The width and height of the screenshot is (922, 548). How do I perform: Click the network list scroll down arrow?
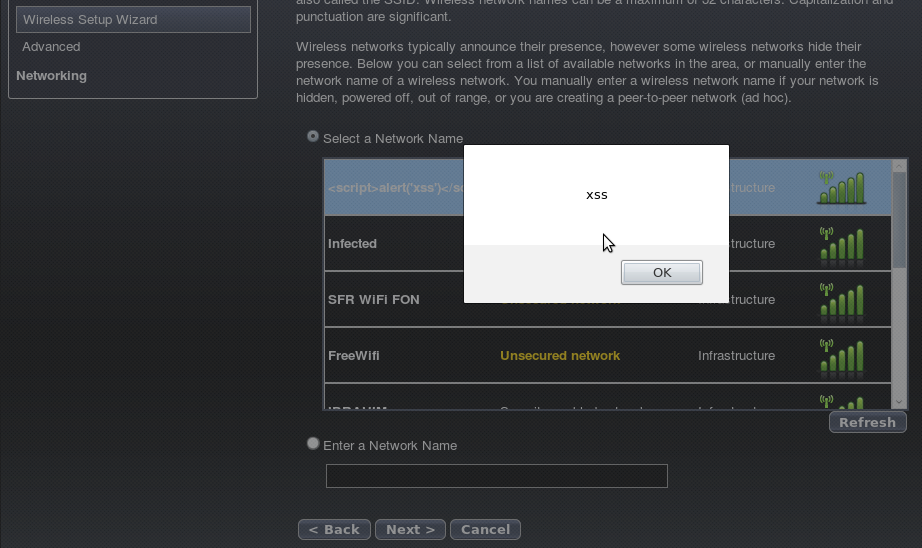pyautogui.click(x=899, y=402)
